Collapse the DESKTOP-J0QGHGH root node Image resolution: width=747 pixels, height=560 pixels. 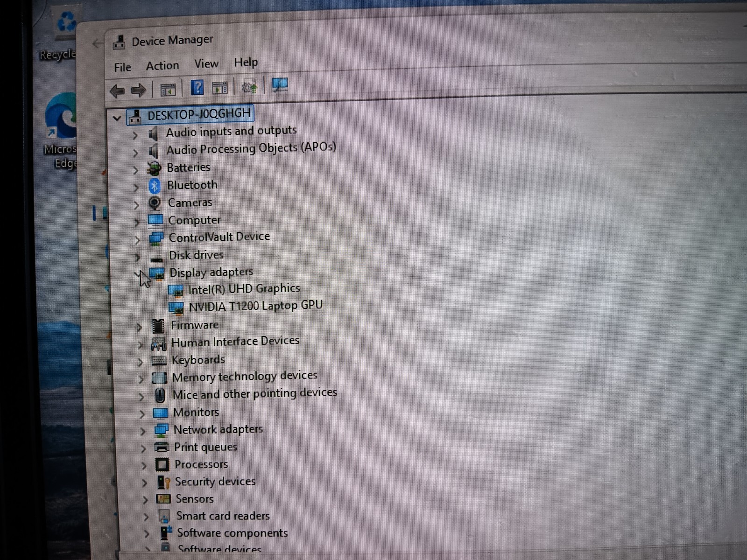point(117,119)
